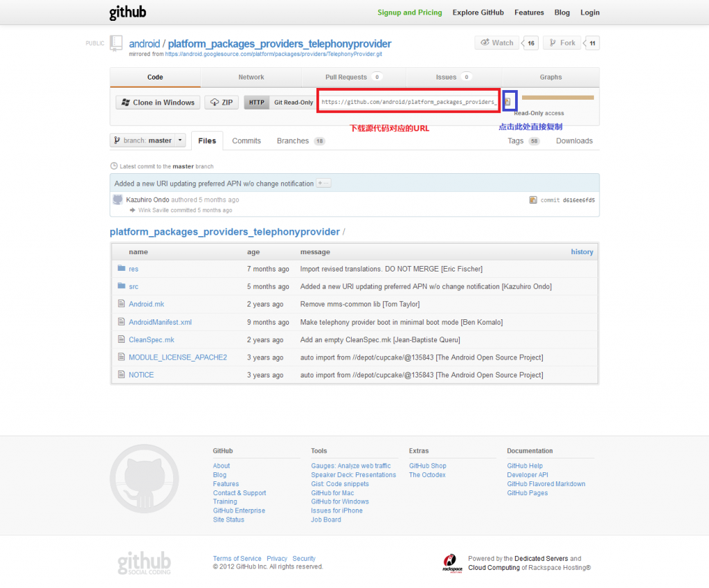Click Kazuhiro Ondo's avatar image

pyautogui.click(x=118, y=199)
